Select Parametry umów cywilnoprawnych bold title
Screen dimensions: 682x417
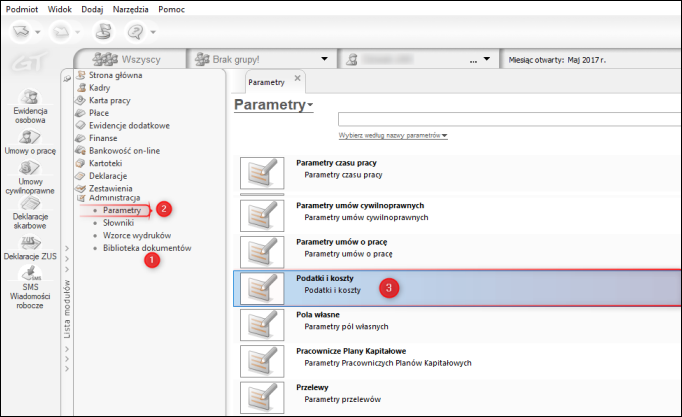tap(360, 206)
